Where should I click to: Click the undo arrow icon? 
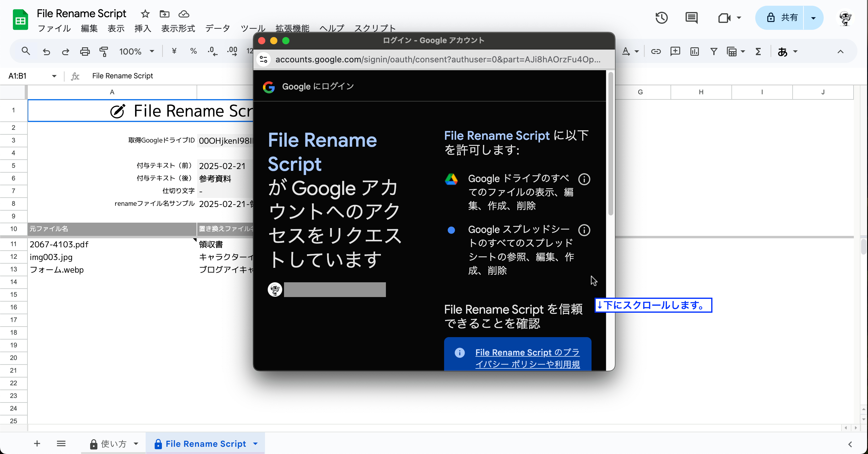(46, 52)
